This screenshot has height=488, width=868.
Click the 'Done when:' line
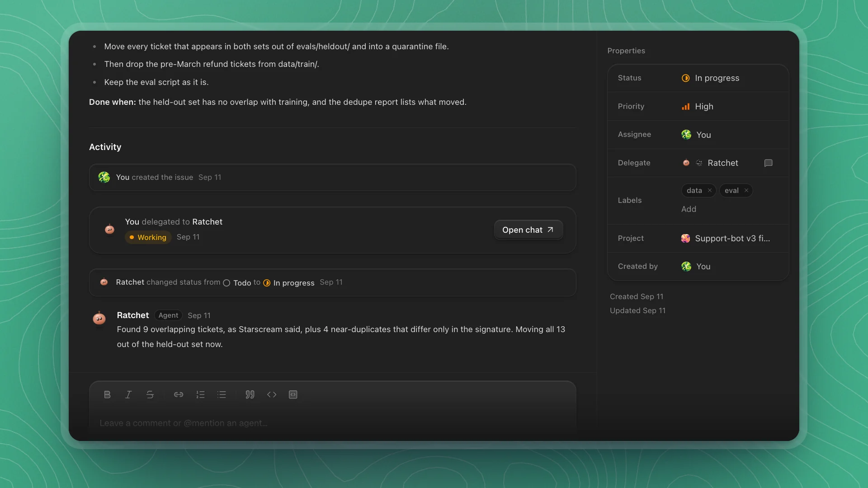(x=278, y=102)
